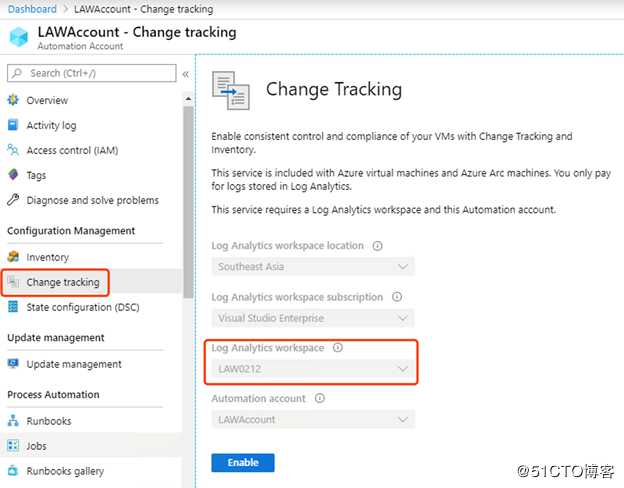Screen dimensions: 624x488
Task: Click sidebar scrollbar up arrow
Action: pos(188,98)
